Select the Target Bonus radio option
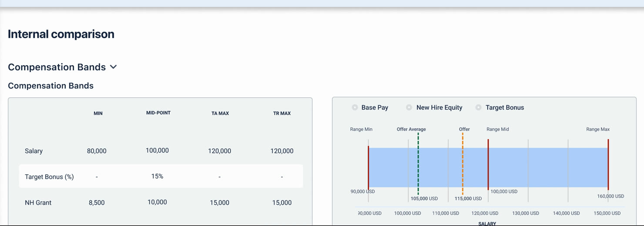The width and height of the screenshot is (644, 226). click(478, 107)
